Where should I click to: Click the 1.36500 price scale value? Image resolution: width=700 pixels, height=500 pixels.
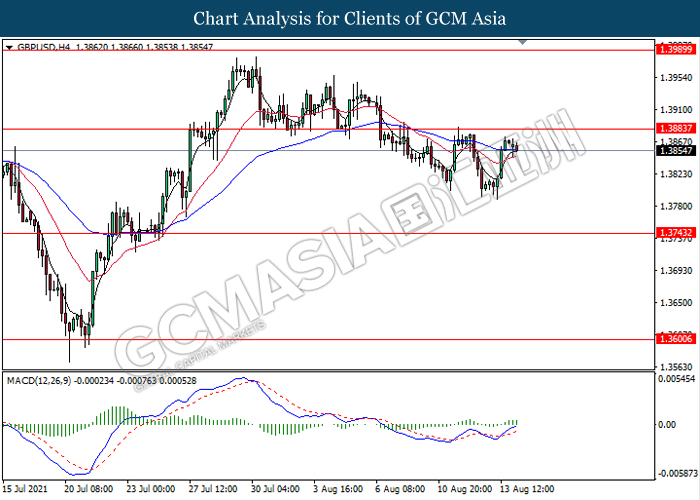coord(676,303)
